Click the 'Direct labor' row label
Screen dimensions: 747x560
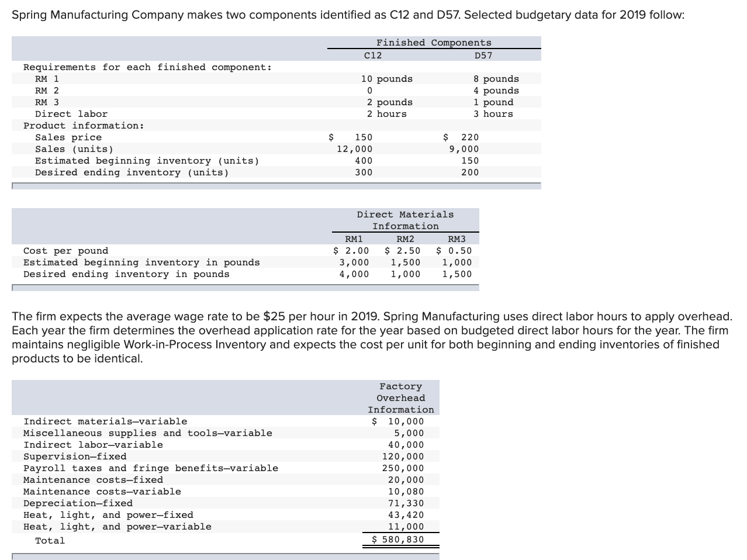pos(71,114)
